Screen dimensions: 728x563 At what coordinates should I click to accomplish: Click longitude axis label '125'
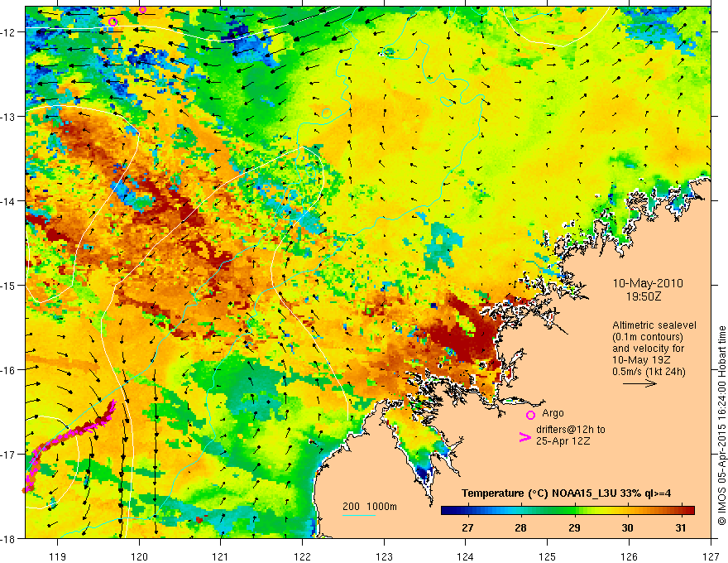click(548, 556)
